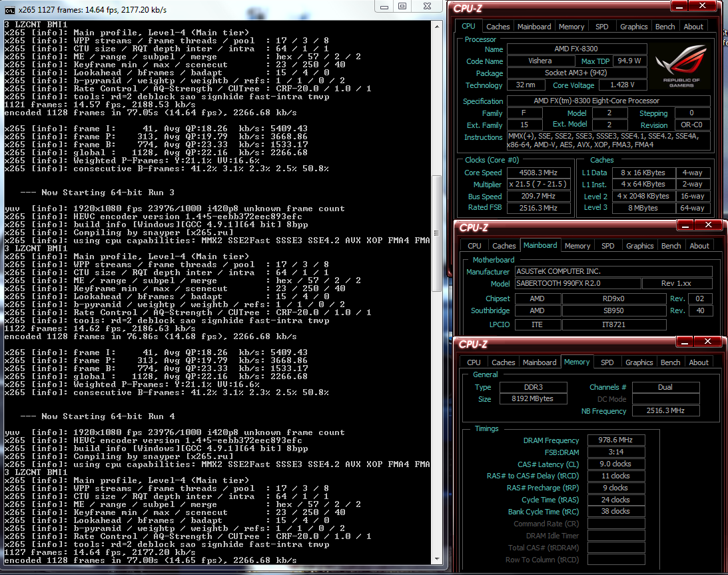
Task: Go to Graphics tab in Memory window
Action: (x=639, y=362)
